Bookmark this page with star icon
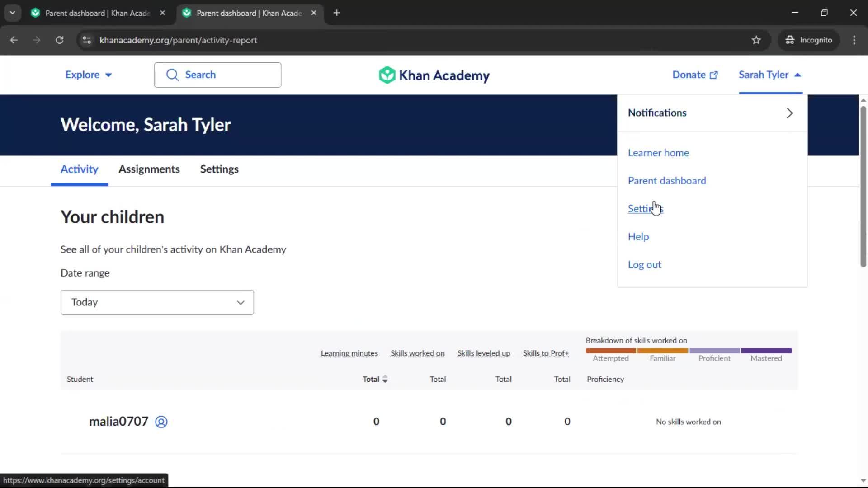 click(x=756, y=40)
